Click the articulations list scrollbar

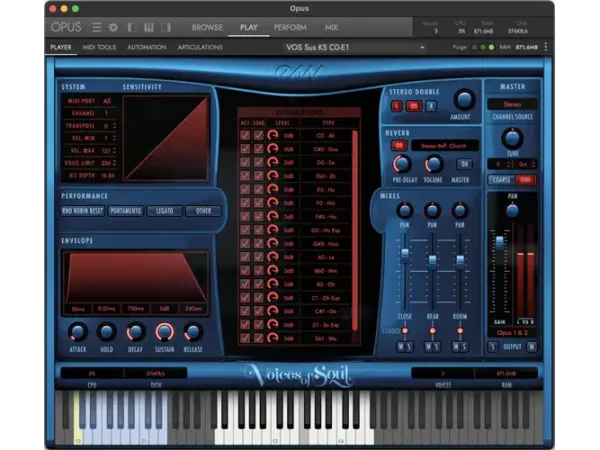(x=355, y=230)
